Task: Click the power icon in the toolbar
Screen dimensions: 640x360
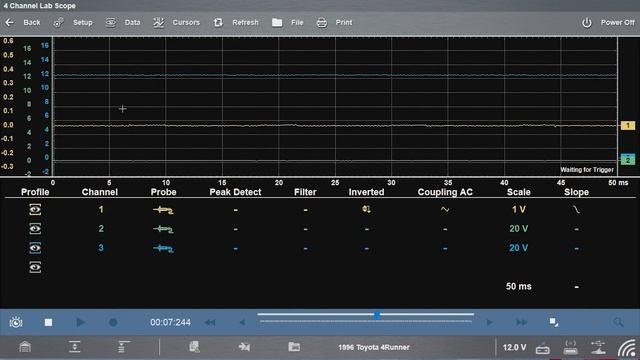Action: (x=587, y=22)
